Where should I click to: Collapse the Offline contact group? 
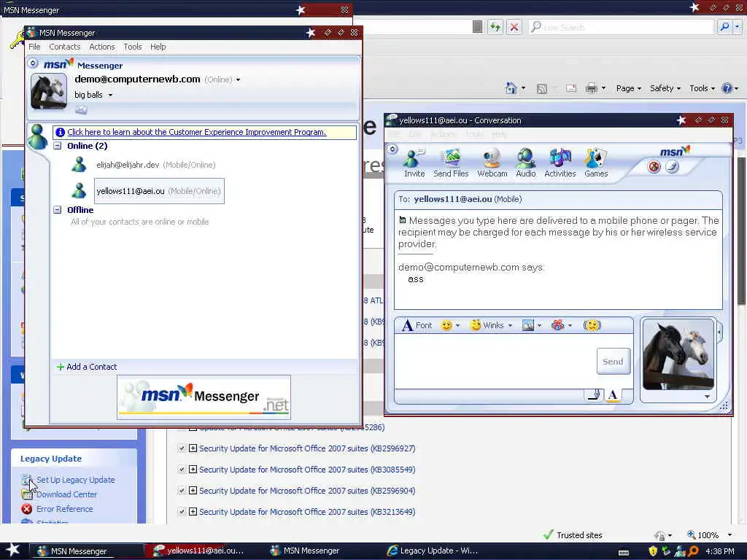pos(58,209)
